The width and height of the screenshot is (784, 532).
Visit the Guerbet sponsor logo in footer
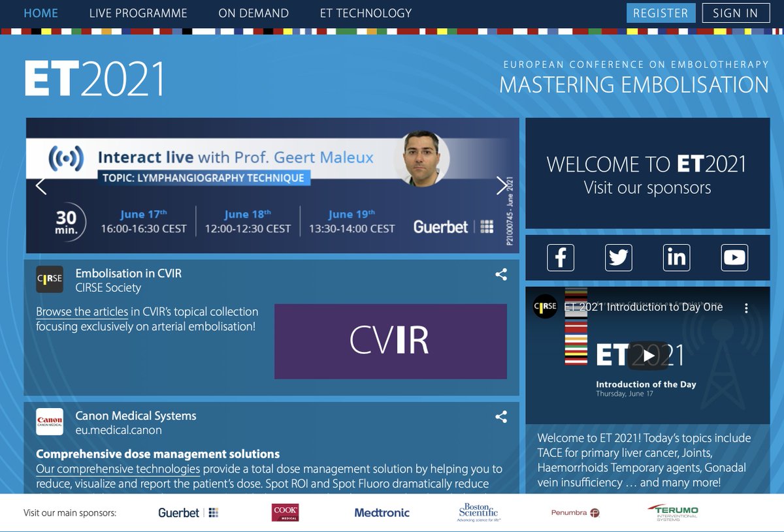[188, 512]
